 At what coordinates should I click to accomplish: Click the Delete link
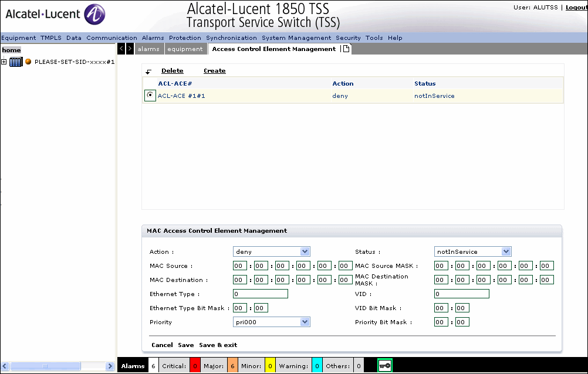[x=172, y=71]
